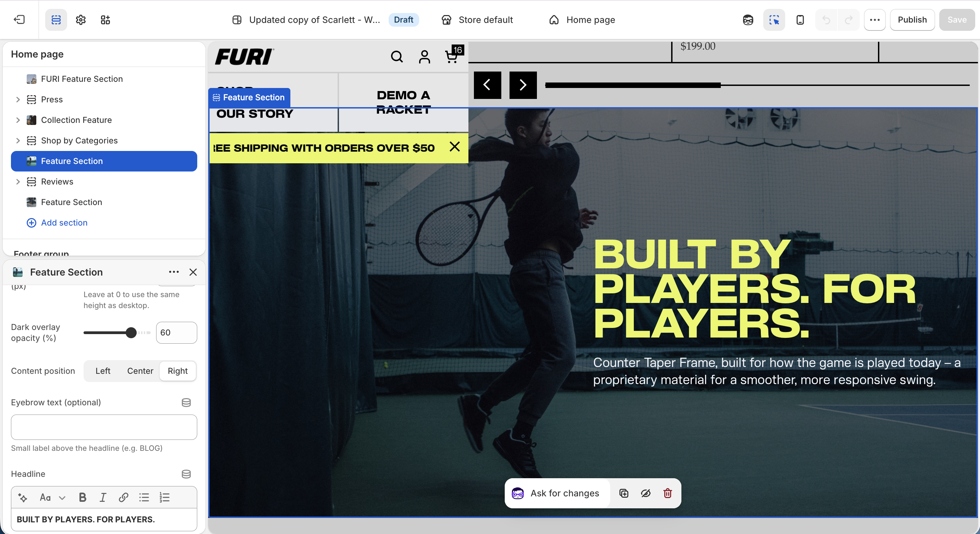Open the top bar more actions menu
The height and width of the screenshot is (534, 980).
click(875, 20)
